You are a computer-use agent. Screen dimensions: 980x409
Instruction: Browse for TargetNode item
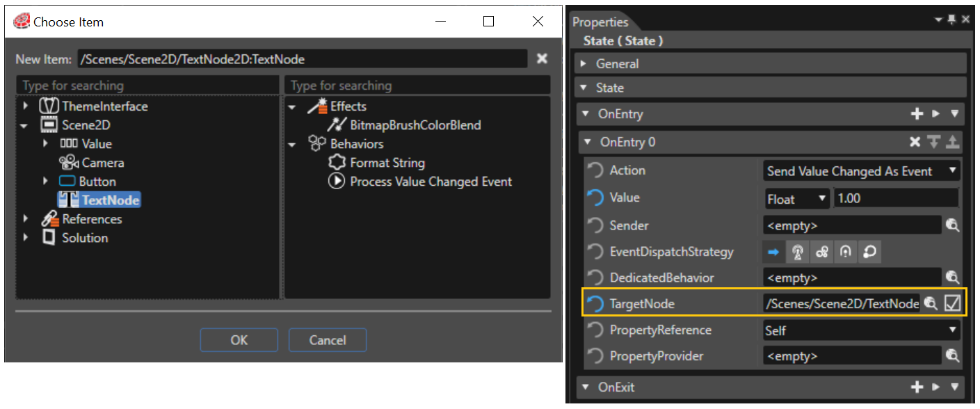pyautogui.click(x=930, y=303)
